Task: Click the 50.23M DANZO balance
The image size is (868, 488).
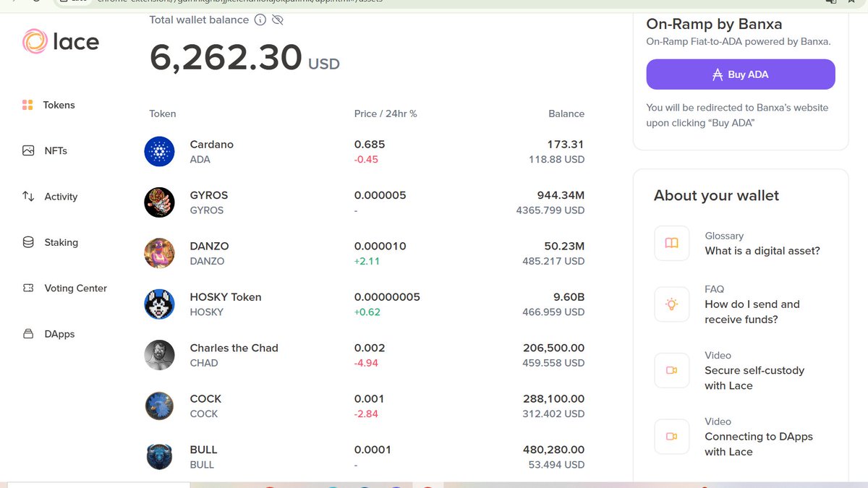Action: [564, 246]
